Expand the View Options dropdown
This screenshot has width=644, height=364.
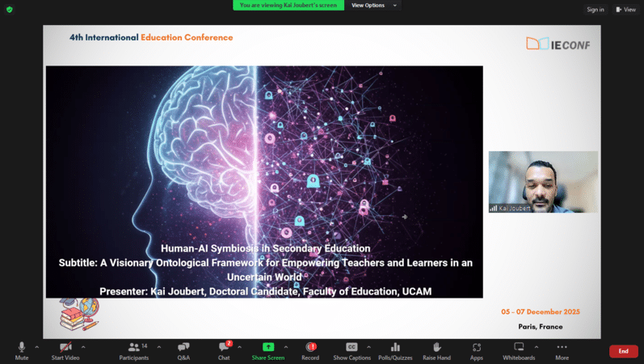coord(374,5)
